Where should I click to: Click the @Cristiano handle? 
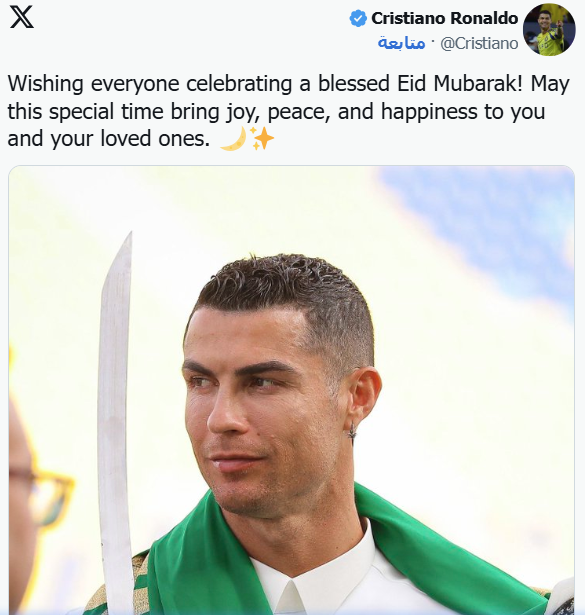point(479,43)
